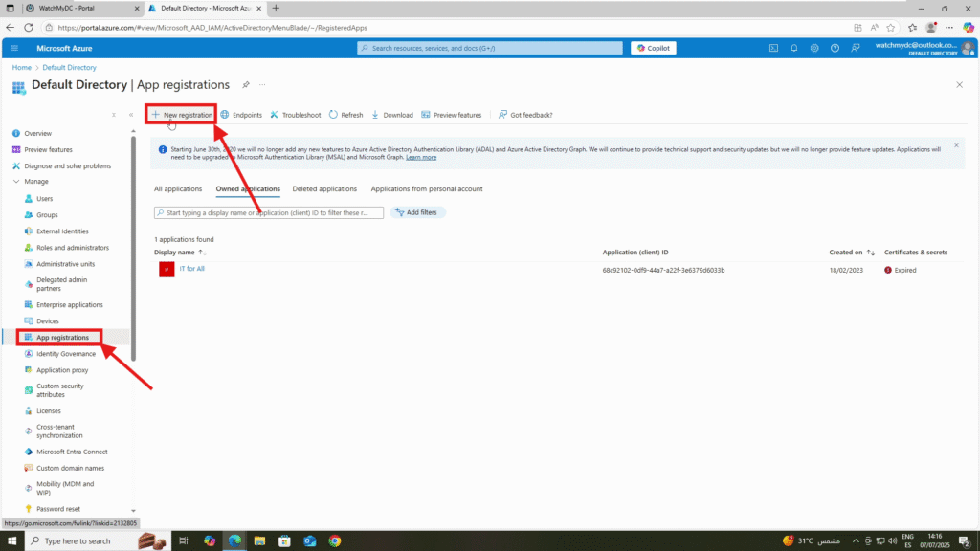Open Cloud Shell from the top bar
The image size is (980, 551).
click(773, 48)
